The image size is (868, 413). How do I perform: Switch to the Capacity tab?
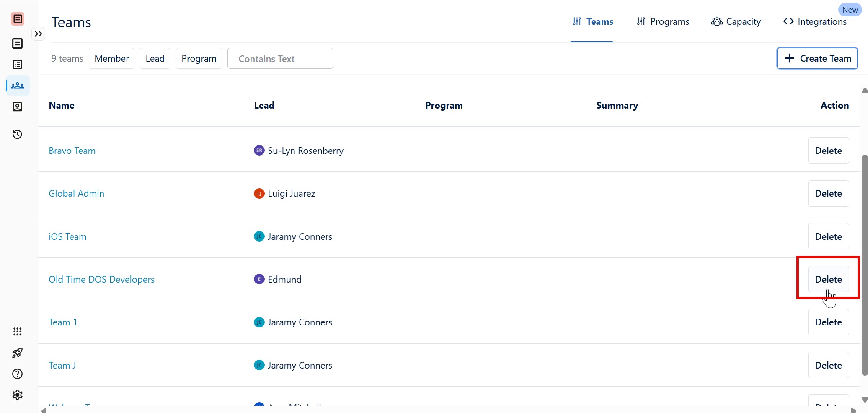coord(736,22)
